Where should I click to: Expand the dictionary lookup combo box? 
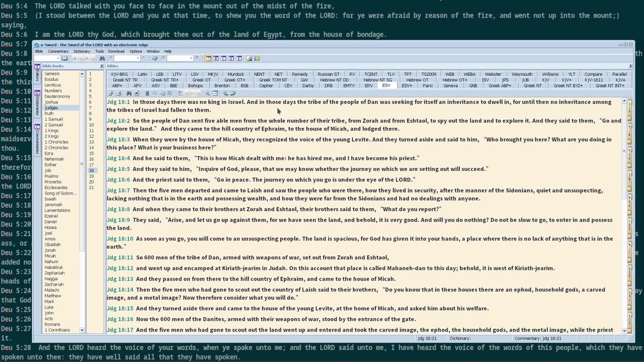pos(191,58)
